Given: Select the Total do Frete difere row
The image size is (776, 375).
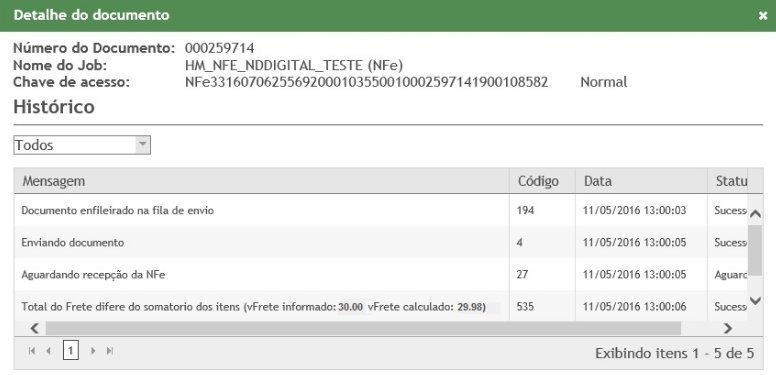Looking at the screenshot, I should (x=381, y=307).
